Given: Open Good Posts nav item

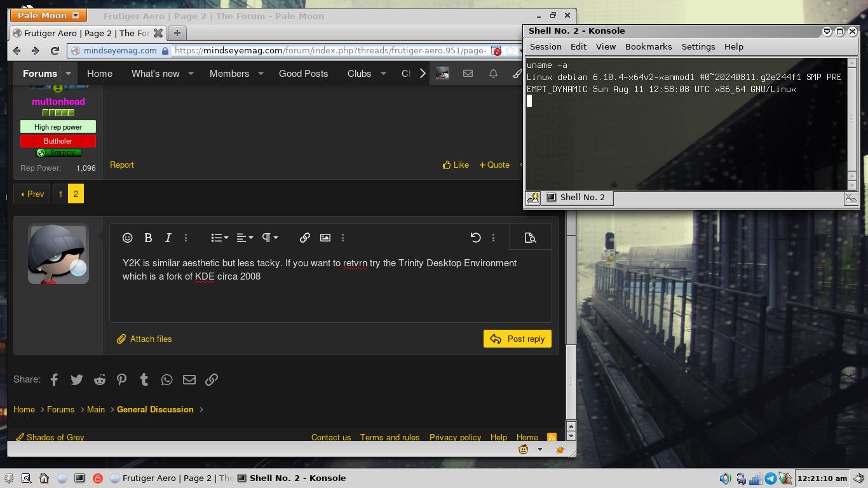Looking at the screenshot, I should tap(303, 74).
